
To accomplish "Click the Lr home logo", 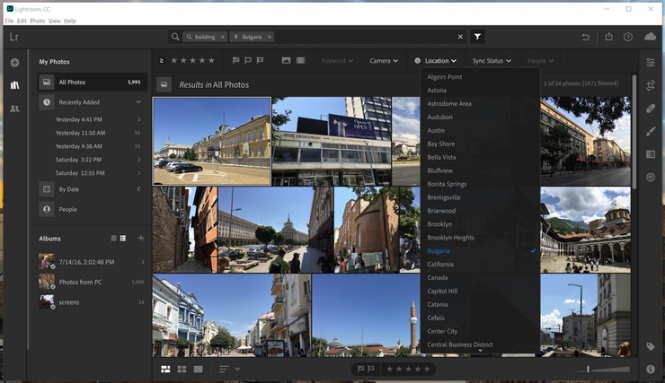I will [14, 37].
